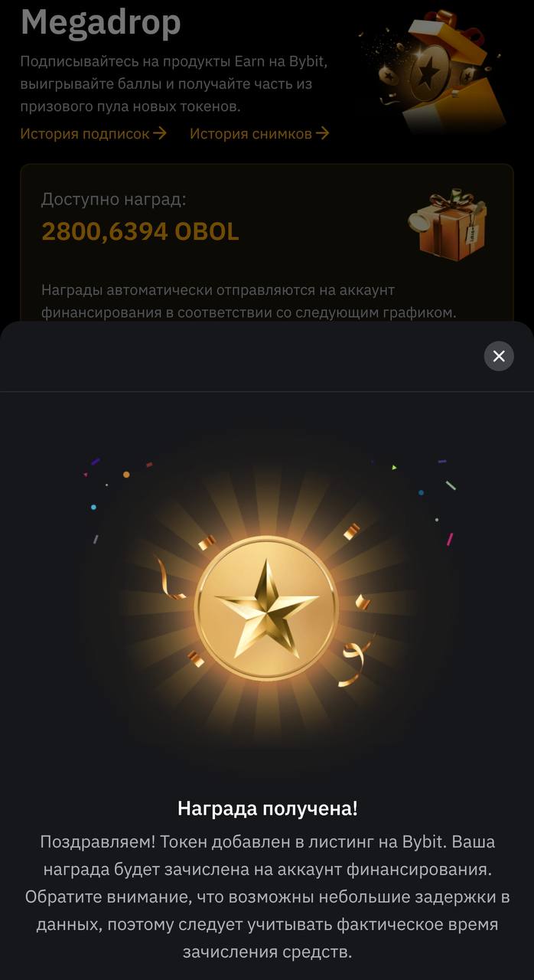Tap the golden star coin
534x980 pixels.
click(x=266, y=607)
